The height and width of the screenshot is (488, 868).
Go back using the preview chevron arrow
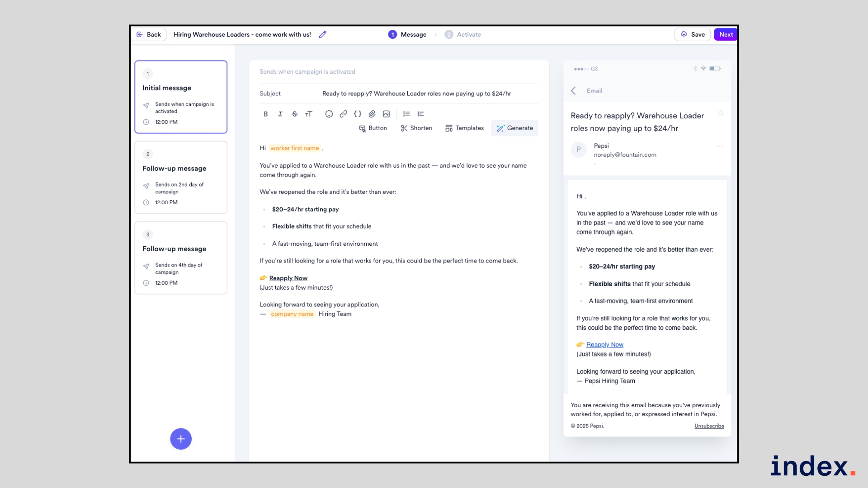pyautogui.click(x=573, y=91)
